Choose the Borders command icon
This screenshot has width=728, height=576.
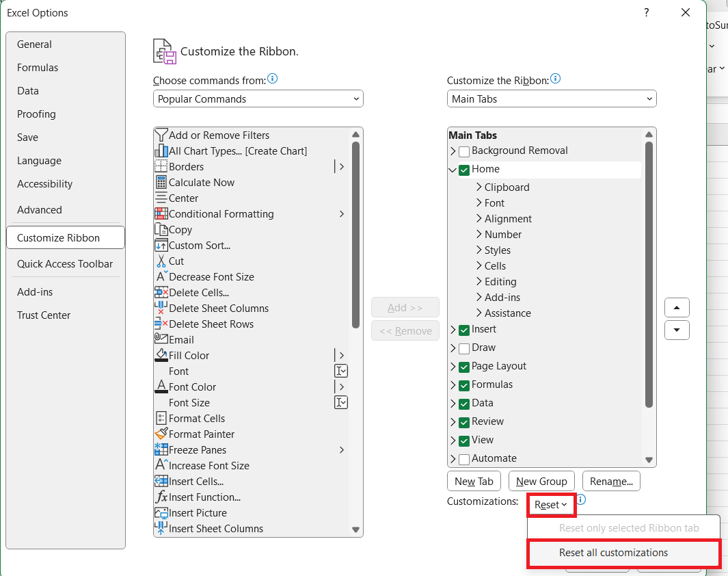[x=161, y=166]
